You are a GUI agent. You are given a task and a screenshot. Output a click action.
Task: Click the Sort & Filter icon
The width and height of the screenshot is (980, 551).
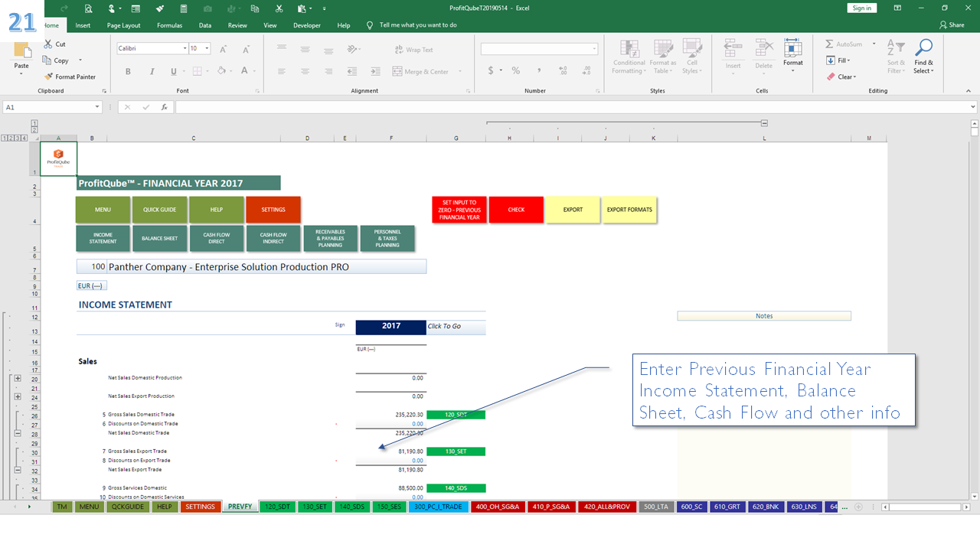pos(895,56)
